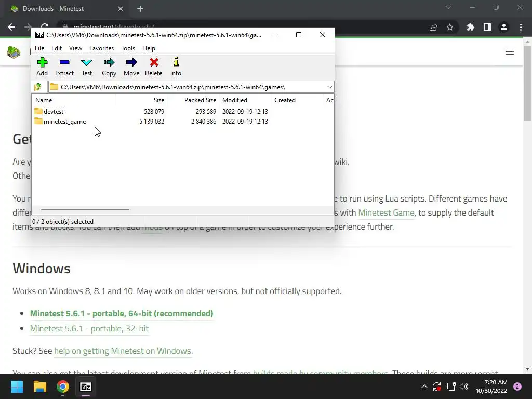This screenshot has height=399, width=532.
Task: Sort by the Created column header
Action: tap(297, 100)
